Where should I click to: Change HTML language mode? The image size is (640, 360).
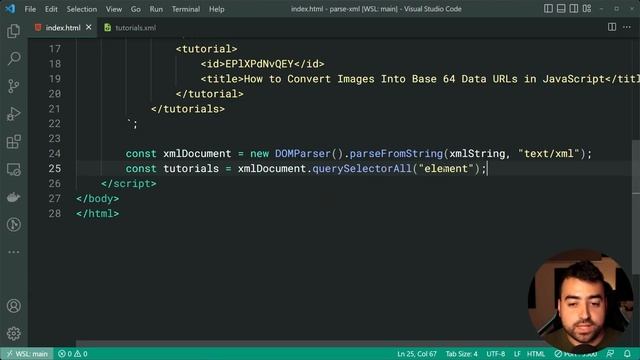point(536,353)
